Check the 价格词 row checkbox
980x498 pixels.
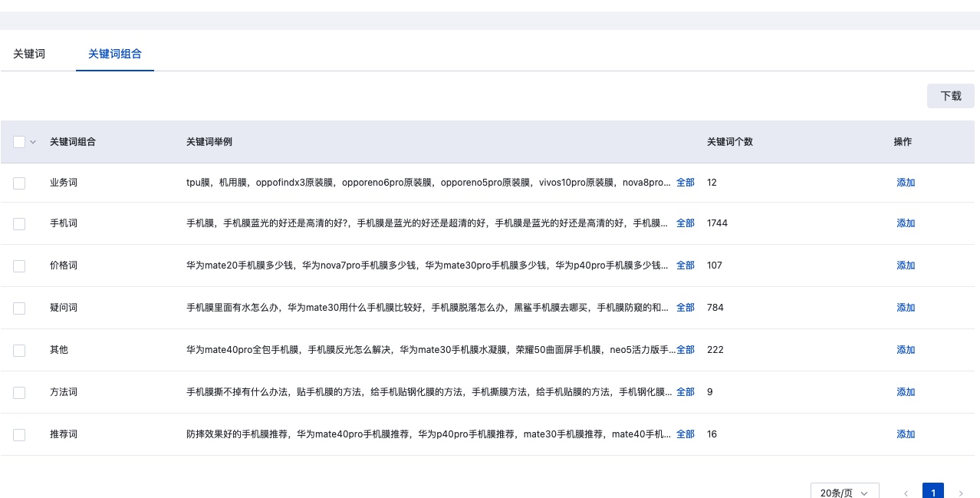click(x=19, y=265)
